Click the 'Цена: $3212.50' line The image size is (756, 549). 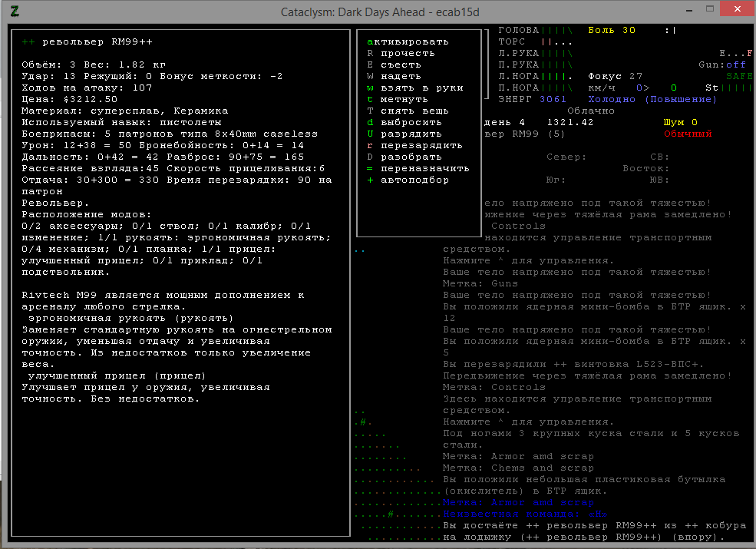tap(69, 100)
